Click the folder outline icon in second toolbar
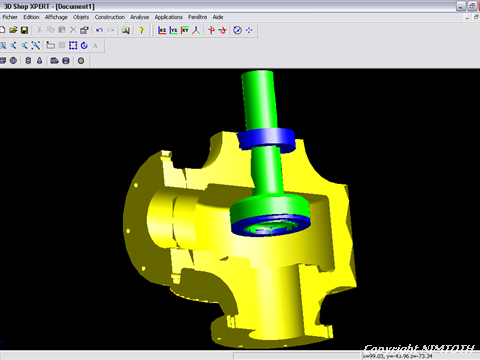The height and width of the screenshot is (360, 480). 51,46
